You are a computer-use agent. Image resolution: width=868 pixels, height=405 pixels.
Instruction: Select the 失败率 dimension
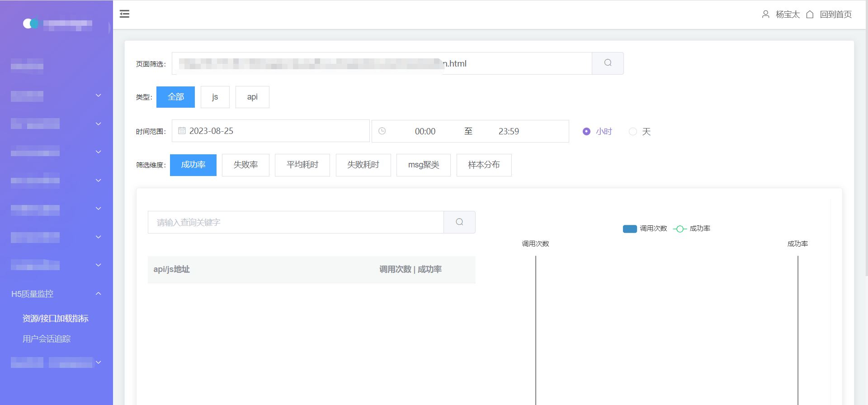pyautogui.click(x=245, y=165)
